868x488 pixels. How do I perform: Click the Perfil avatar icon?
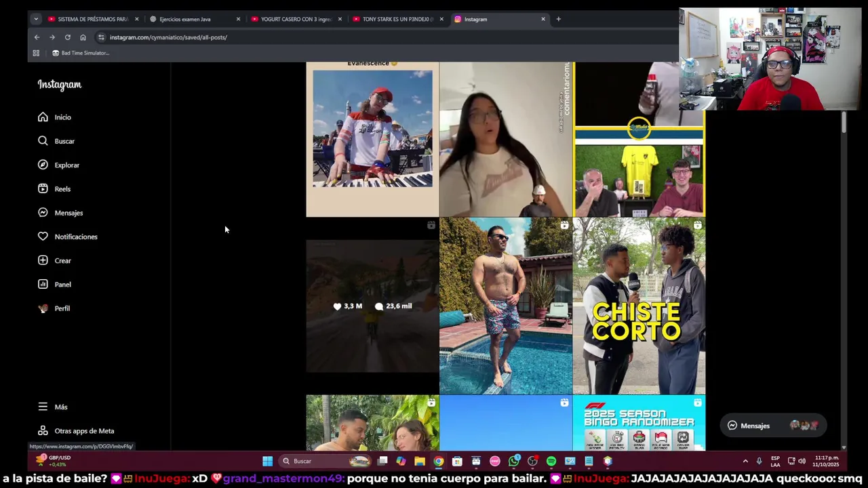[43, 308]
